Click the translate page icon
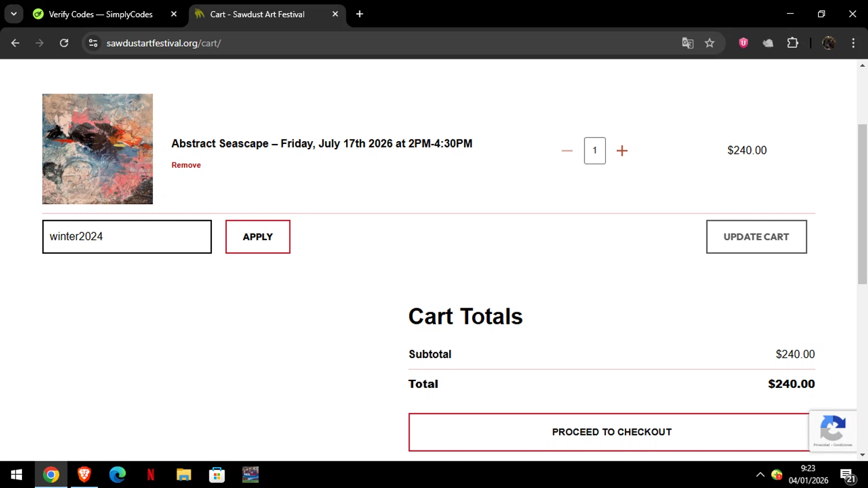Viewport: 868px width, 488px height. (687, 43)
